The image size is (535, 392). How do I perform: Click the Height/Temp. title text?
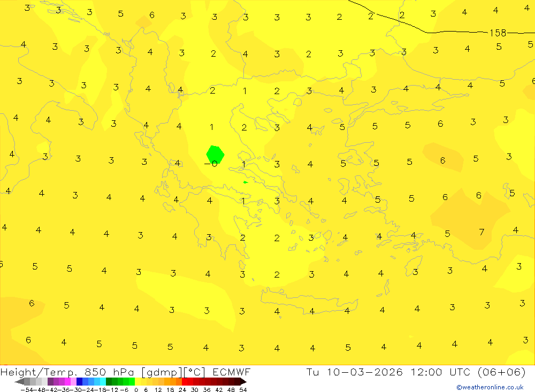pos(39,372)
